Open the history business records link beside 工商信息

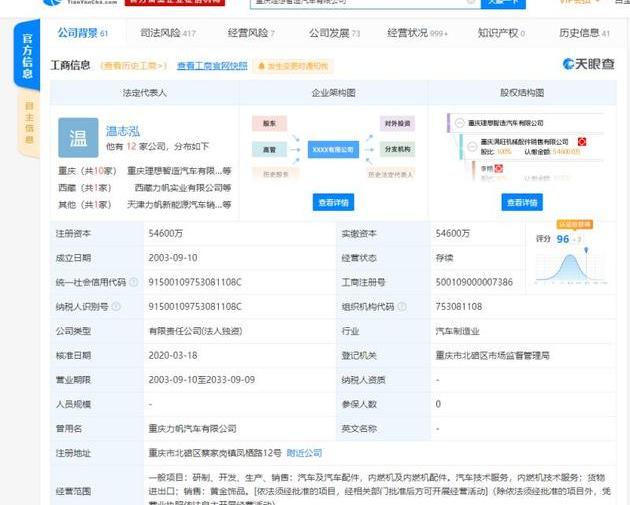(133, 66)
